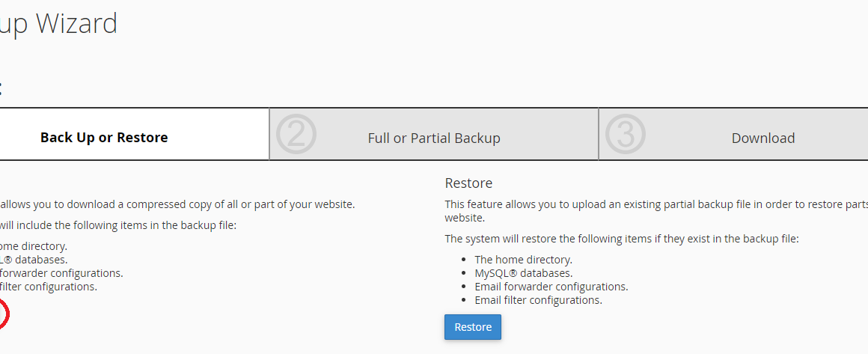Click the Restore section heading
Screen dimensions: 868x354
point(469,183)
